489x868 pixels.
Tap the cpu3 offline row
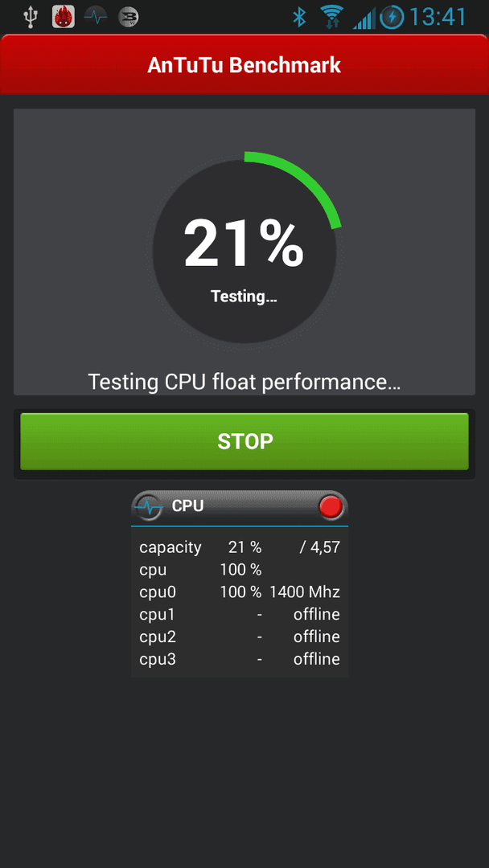click(x=239, y=659)
